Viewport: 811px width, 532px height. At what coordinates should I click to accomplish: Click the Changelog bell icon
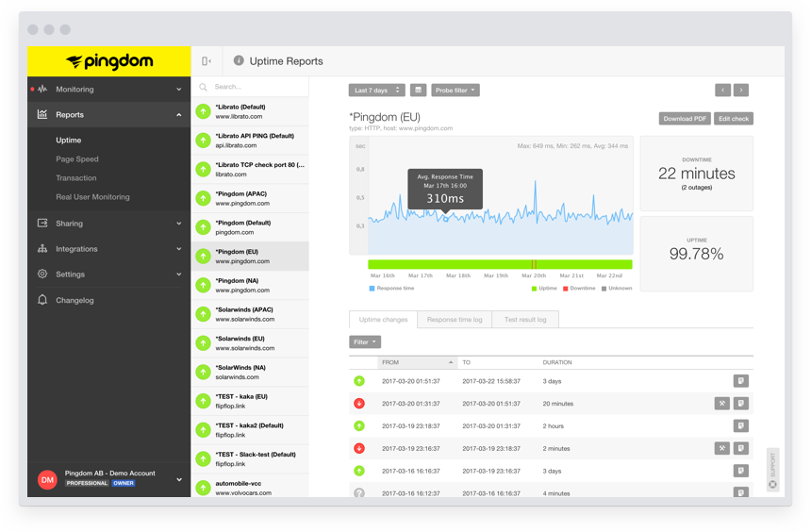click(x=42, y=300)
